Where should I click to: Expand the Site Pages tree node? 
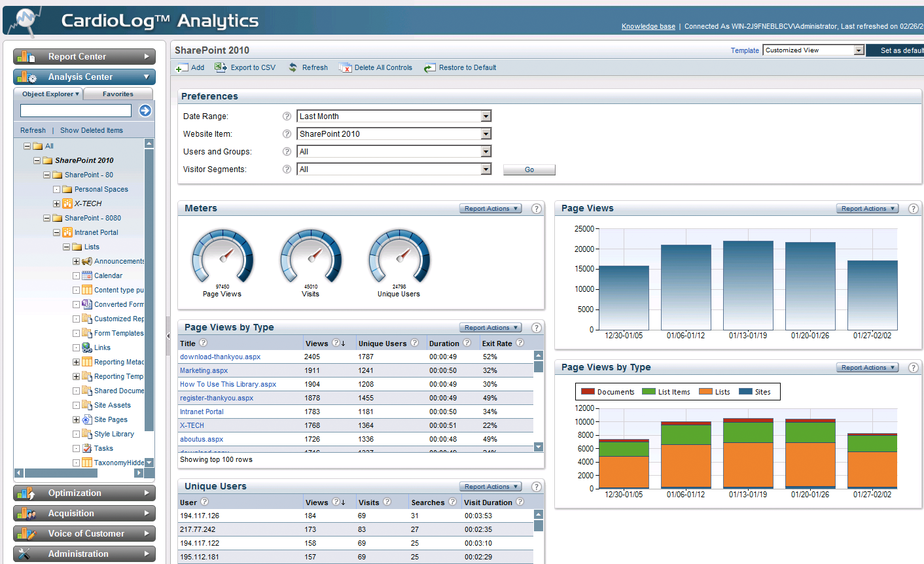76,419
